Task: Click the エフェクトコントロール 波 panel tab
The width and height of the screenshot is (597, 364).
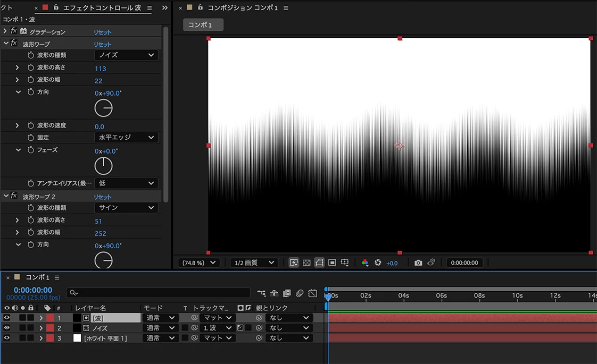Action: click(102, 7)
